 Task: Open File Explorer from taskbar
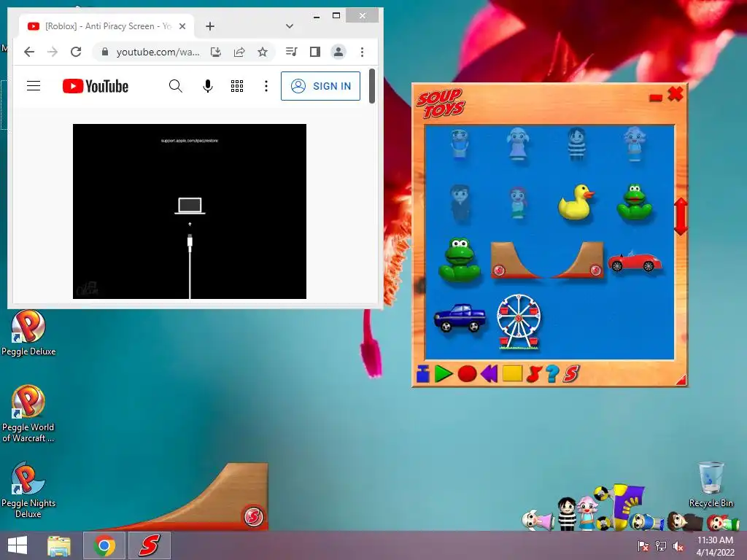click(x=59, y=545)
